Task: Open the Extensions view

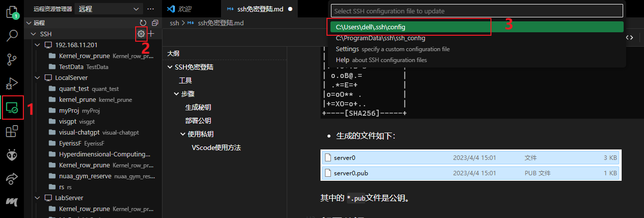Action: pyautogui.click(x=12, y=132)
